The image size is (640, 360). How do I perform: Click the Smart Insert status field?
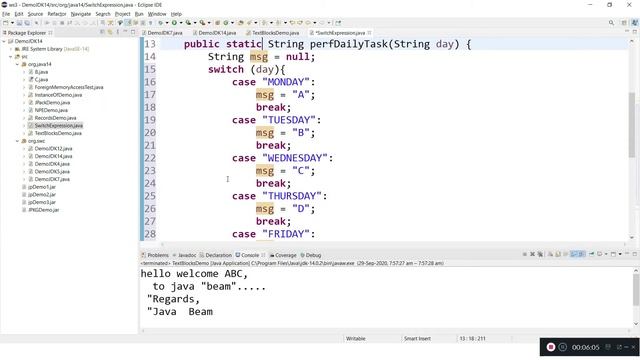(417, 338)
